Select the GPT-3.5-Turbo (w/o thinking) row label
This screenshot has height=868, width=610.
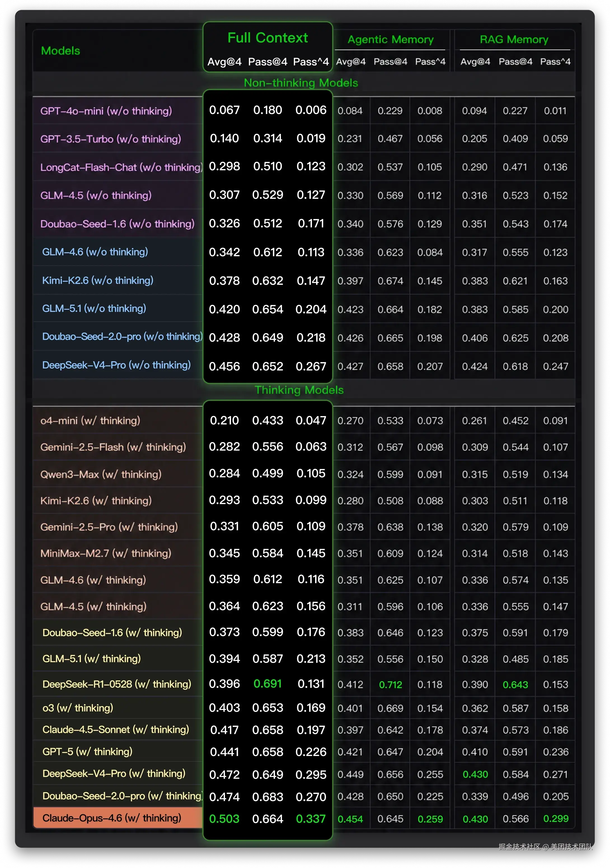[111, 139]
